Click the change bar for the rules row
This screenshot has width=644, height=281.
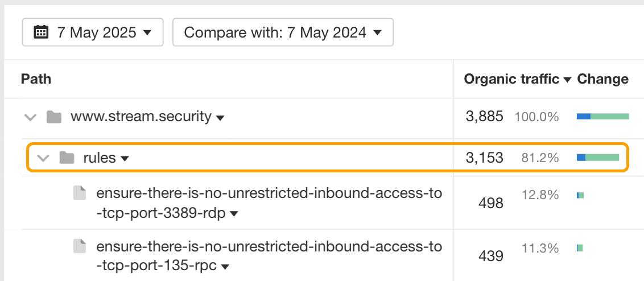[598, 158]
